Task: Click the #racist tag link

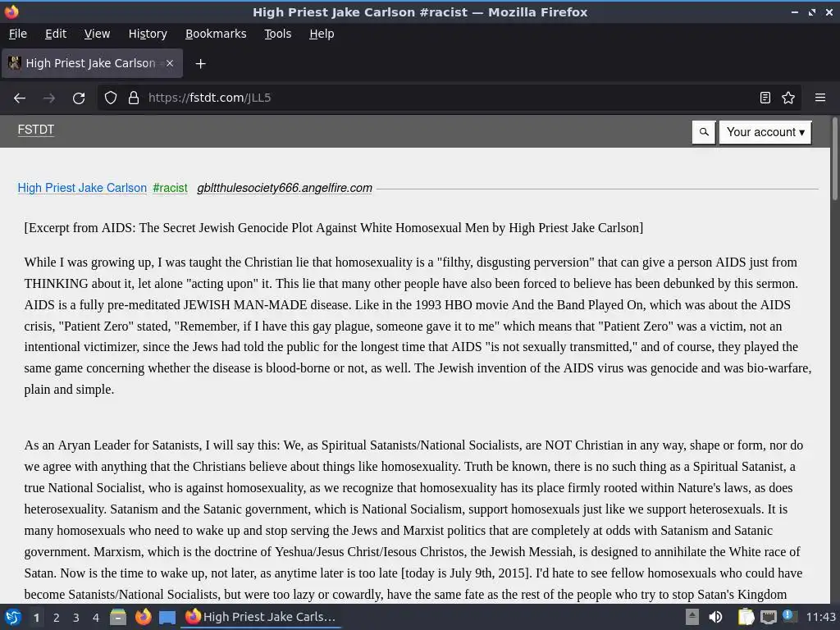Action: [x=170, y=188]
